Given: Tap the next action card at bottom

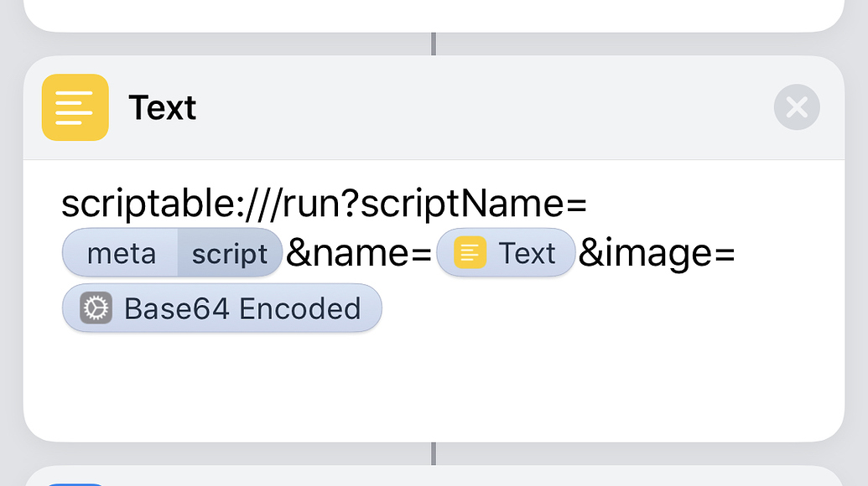Looking at the screenshot, I should pyautogui.click(x=434, y=476).
